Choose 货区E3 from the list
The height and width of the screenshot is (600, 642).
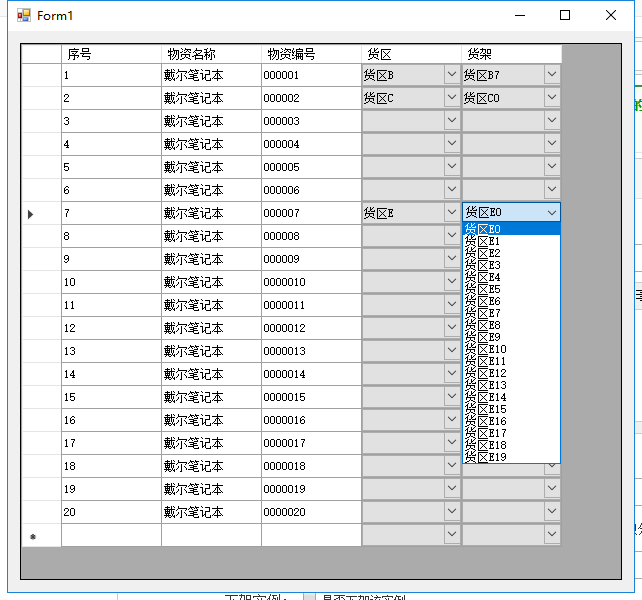click(511, 265)
